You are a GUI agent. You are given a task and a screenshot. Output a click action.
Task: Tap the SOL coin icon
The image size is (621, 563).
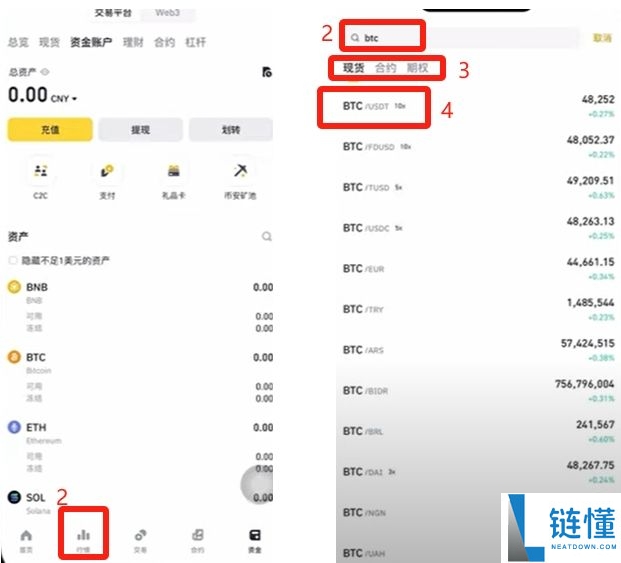[x=14, y=497]
